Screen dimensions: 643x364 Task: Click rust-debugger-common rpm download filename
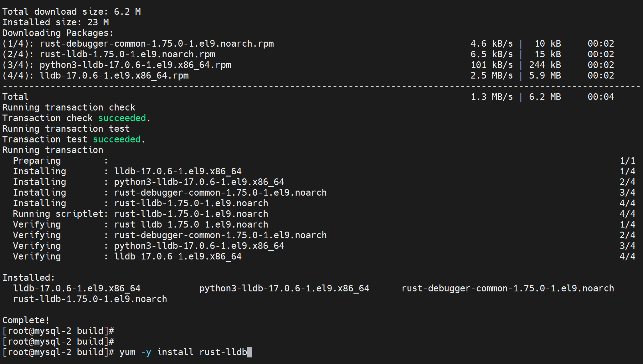click(157, 44)
